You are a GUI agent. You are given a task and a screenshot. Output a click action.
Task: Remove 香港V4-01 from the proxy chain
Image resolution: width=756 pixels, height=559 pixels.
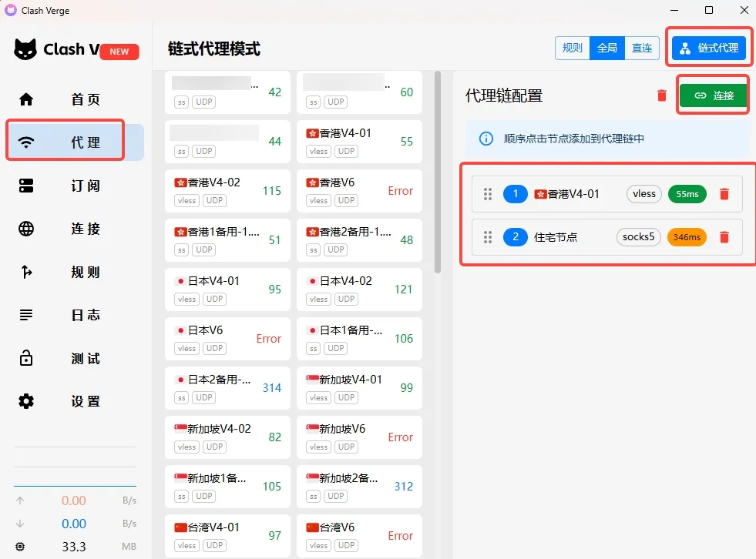[724, 194]
